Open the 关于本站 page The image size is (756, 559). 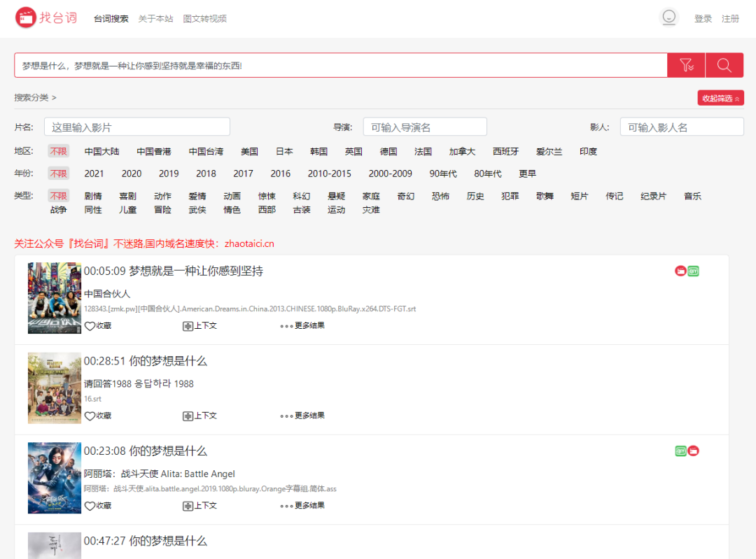coord(155,18)
